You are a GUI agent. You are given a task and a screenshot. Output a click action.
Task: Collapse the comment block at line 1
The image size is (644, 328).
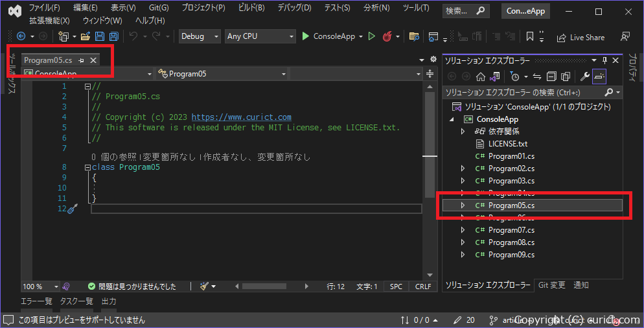click(87, 86)
